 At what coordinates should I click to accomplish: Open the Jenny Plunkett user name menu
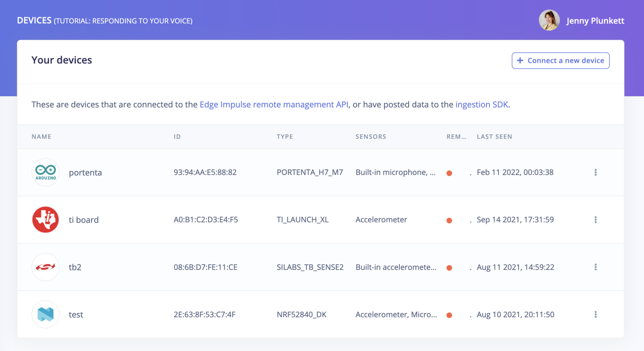(x=595, y=21)
